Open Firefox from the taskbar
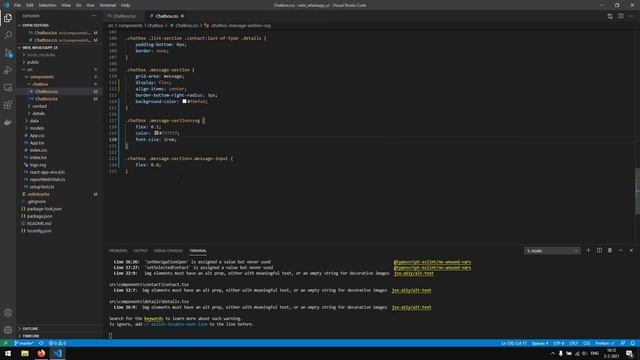Viewport: 640px width, 360px height. tap(41, 353)
